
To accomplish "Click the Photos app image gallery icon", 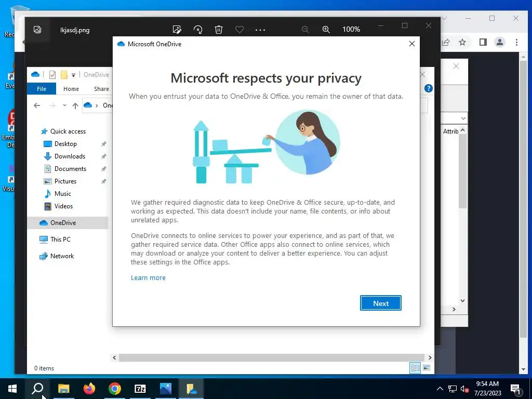I will tap(37, 30).
